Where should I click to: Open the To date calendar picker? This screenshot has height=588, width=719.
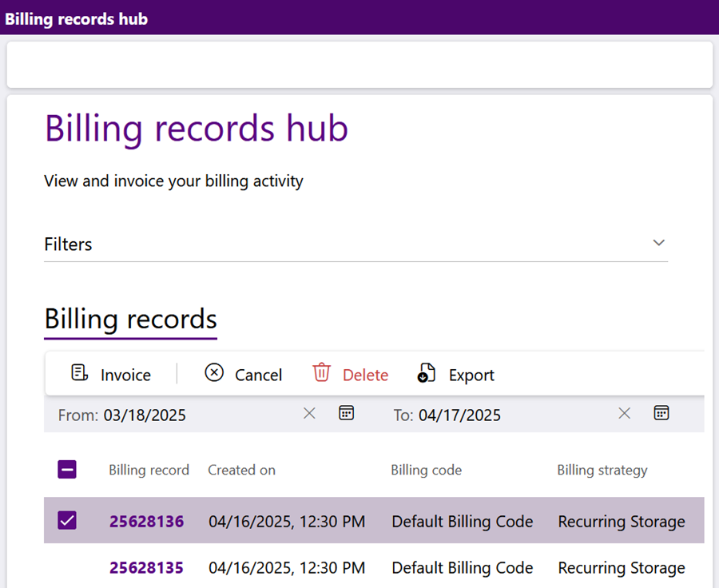[661, 413]
